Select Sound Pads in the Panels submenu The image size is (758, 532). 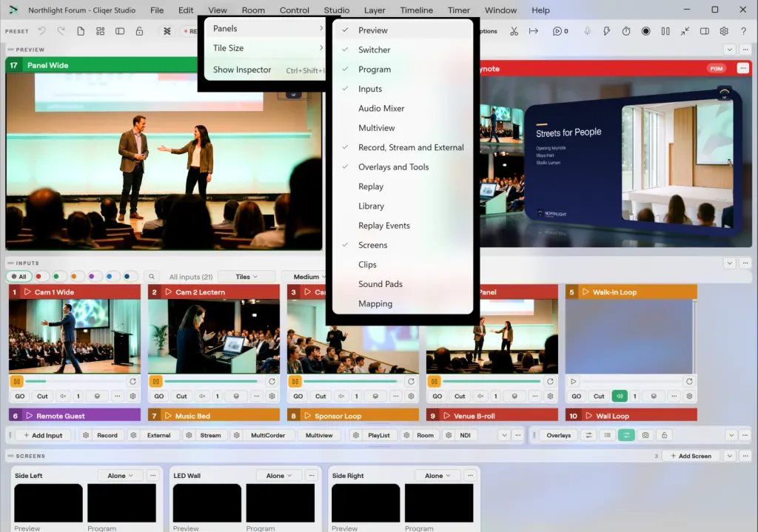click(402, 284)
